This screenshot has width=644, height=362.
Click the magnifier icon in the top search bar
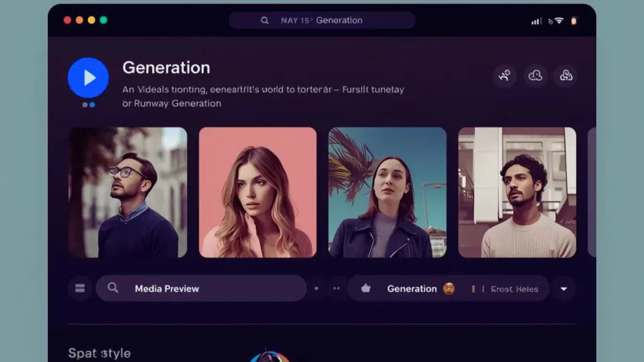(265, 20)
